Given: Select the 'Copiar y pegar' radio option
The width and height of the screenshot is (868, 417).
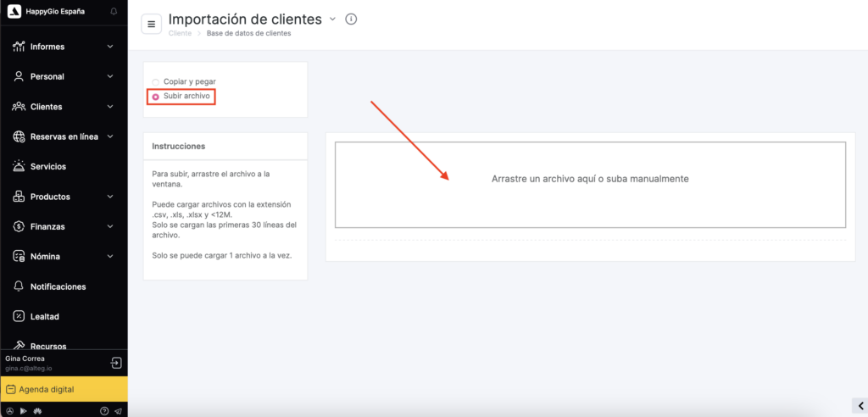Looking at the screenshot, I should point(156,82).
